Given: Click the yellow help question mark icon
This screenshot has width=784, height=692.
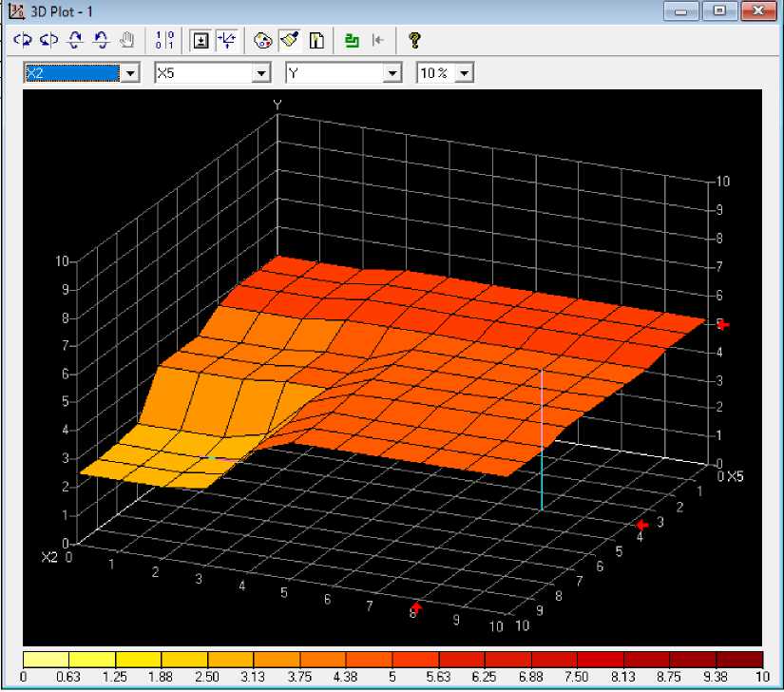Looking at the screenshot, I should point(414,40).
